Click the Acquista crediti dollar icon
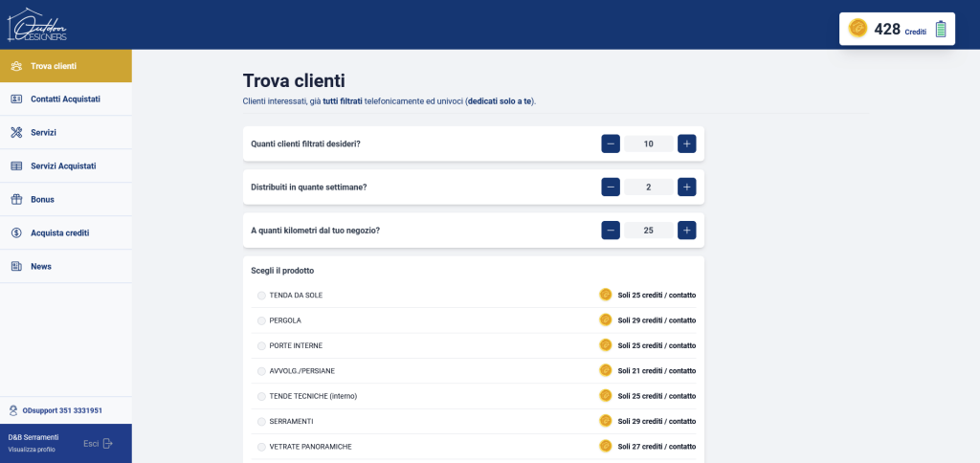The image size is (980, 463). click(x=17, y=232)
